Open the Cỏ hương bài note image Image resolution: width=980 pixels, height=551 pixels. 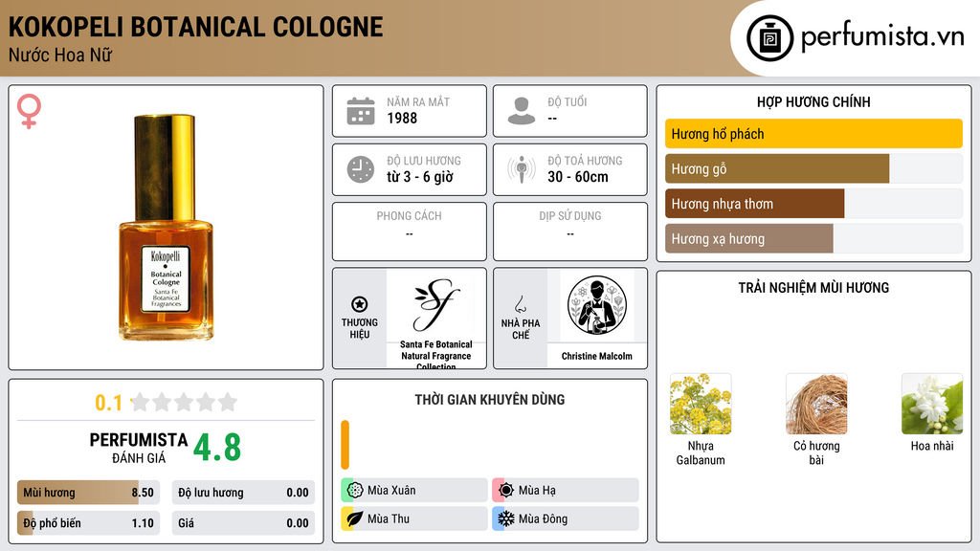tap(816, 405)
